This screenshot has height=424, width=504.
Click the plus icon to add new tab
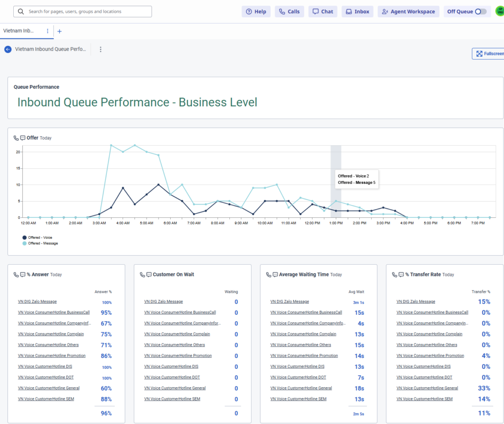[x=60, y=31]
